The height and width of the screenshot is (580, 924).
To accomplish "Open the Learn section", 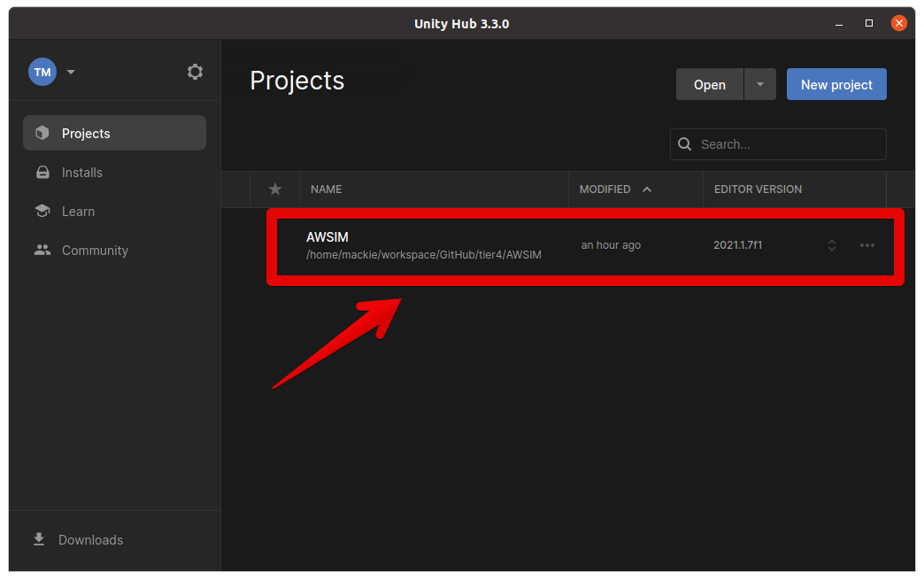I will tap(79, 212).
